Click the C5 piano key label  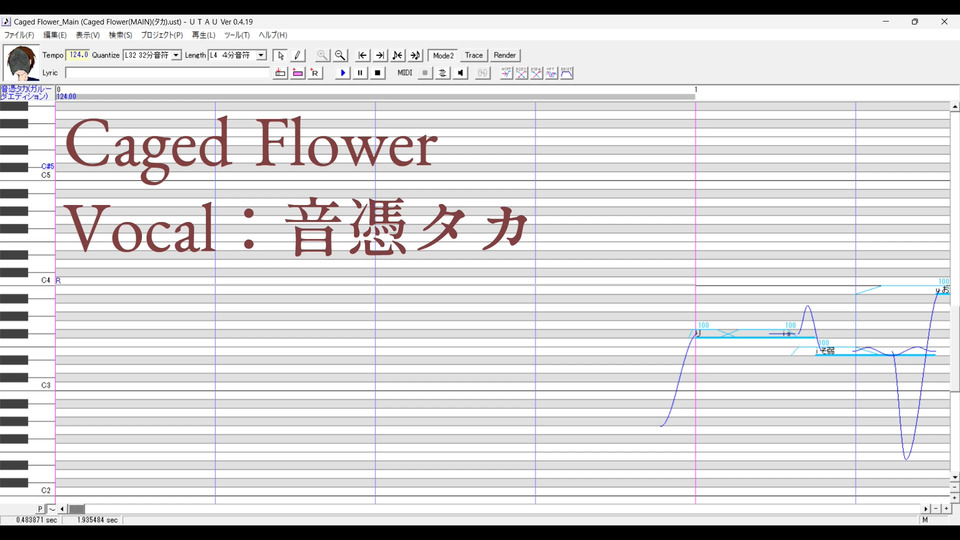pos(46,176)
